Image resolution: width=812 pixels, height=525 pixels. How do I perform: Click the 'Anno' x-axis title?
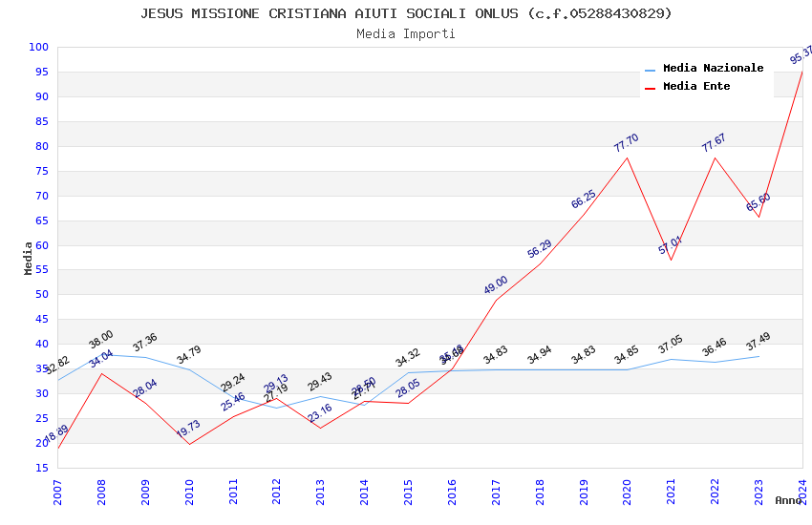[788, 500]
